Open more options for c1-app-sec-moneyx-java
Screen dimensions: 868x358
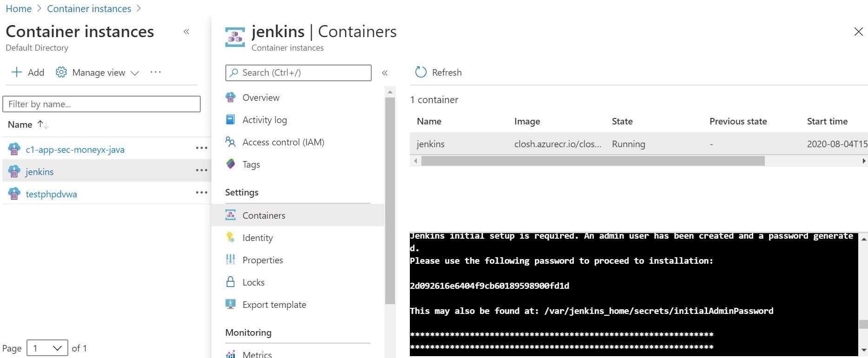[x=202, y=148]
